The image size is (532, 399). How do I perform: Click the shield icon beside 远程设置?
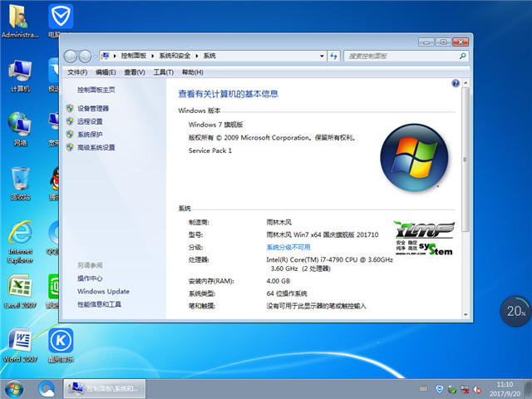click(70, 121)
